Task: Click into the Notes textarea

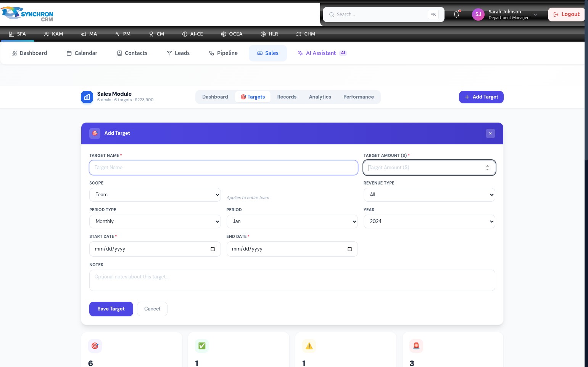Action: coord(292,280)
